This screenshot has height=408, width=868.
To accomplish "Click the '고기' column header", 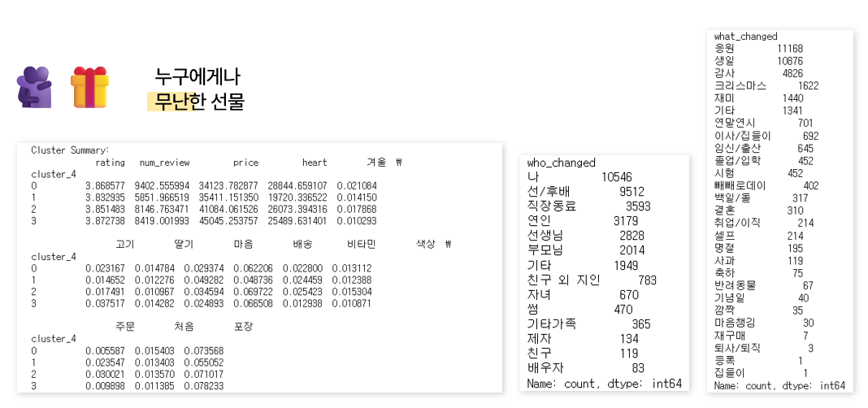I will click(124, 244).
